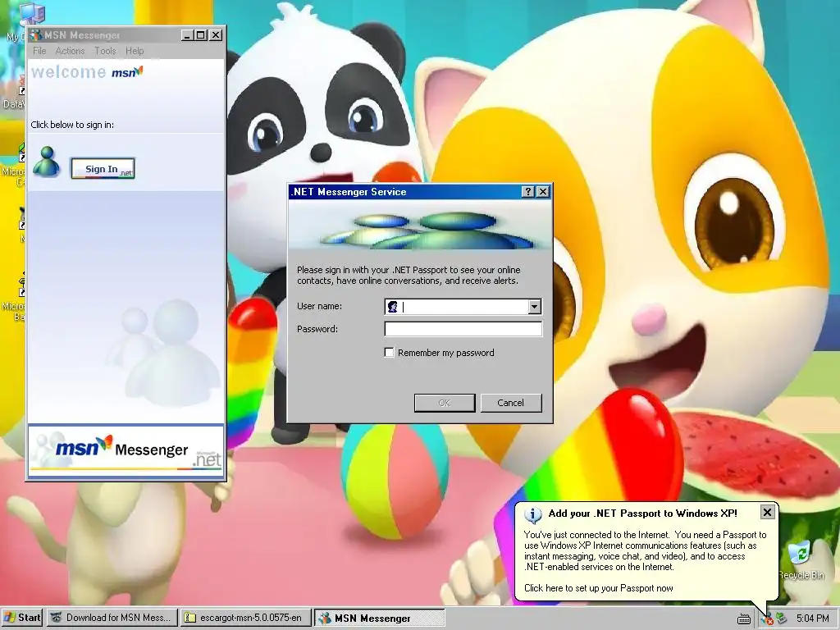The image size is (840, 630).
Task: Click MSN Messenger taskbar button
Action: pyautogui.click(x=379, y=618)
